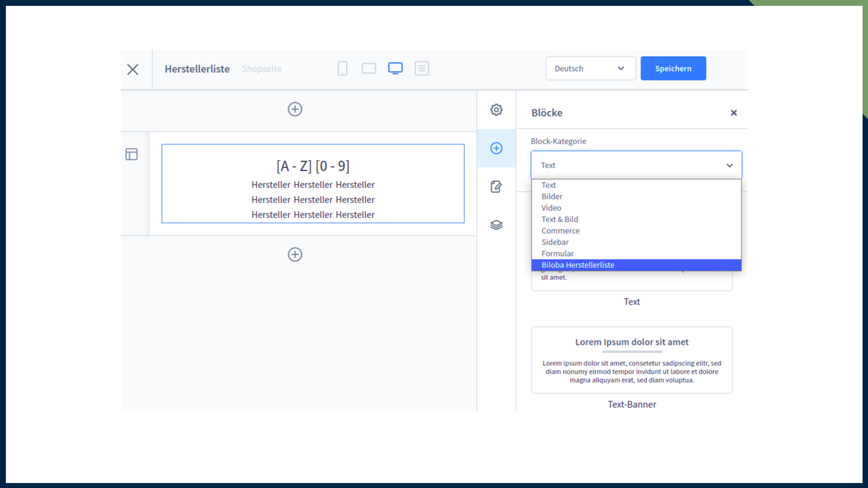Viewport: 868px width, 488px height.
Task: Open the Deutsch language dropdown
Action: (590, 69)
